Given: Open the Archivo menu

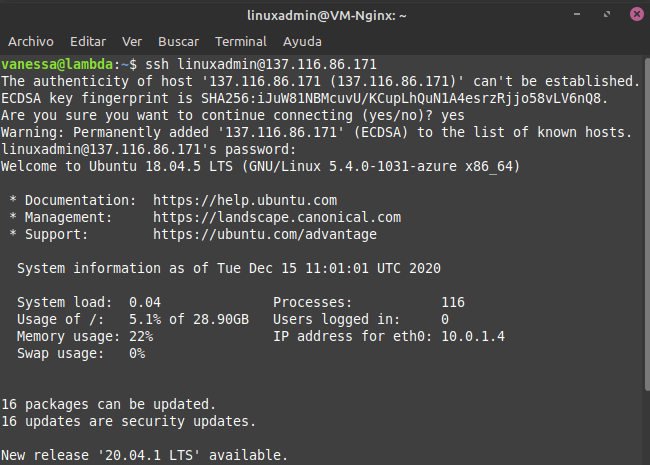Looking at the screenshot, I should click(x=31, y=41).
